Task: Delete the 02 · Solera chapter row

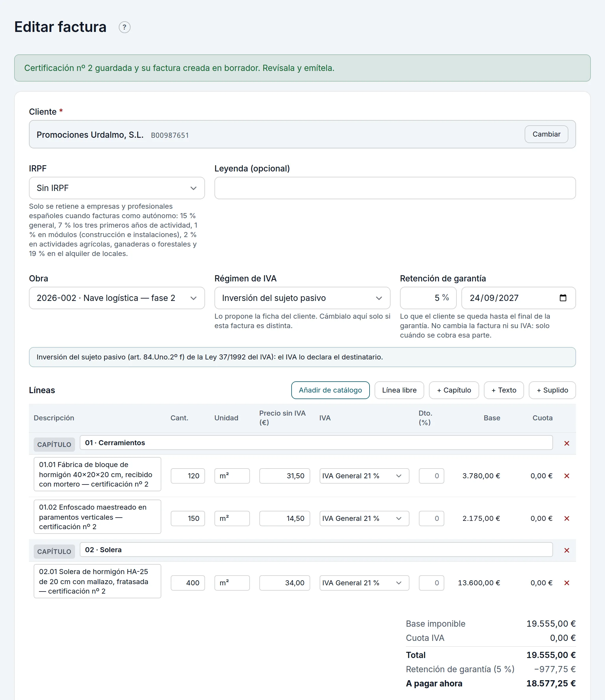Action: (x=567, y=550)
